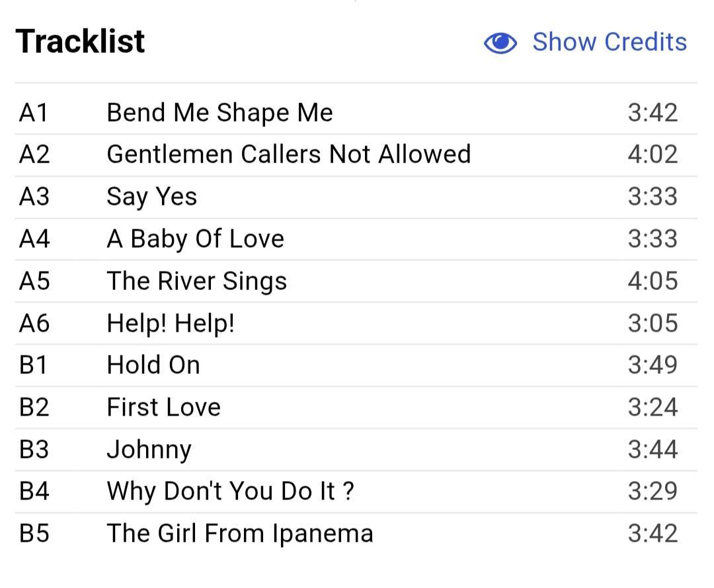Select track Gentlemen Callers Not Allowed
The height and width of the screenshot is (588, 714).
[x=289, y=155]
